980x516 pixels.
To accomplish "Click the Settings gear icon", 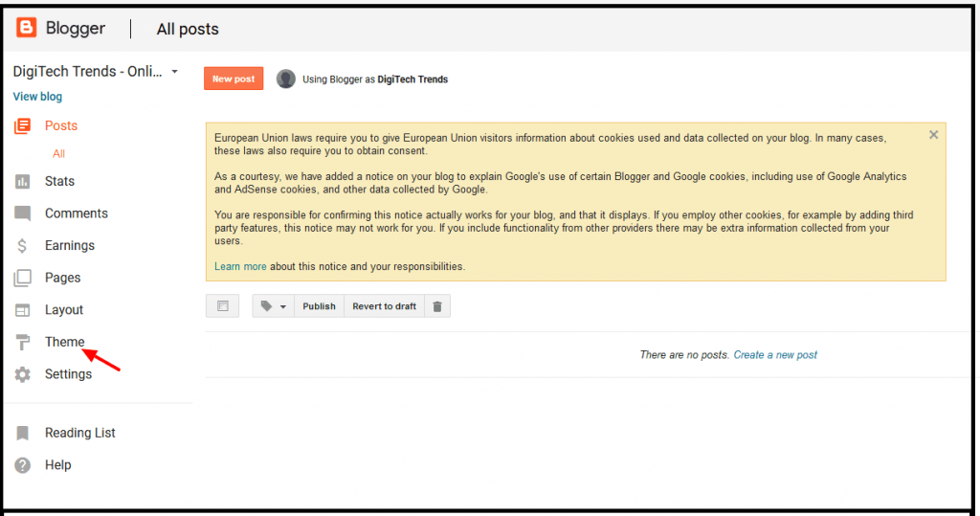I will 23,374.
